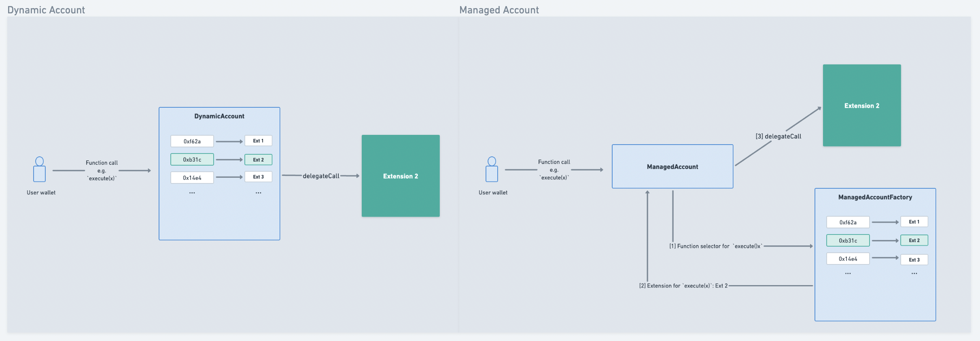Click the Managed Account heading

pos(499,10)
